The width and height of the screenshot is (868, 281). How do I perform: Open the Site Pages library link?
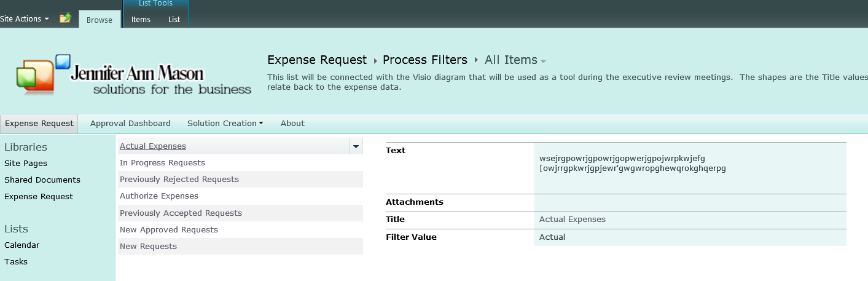(26, 164)
